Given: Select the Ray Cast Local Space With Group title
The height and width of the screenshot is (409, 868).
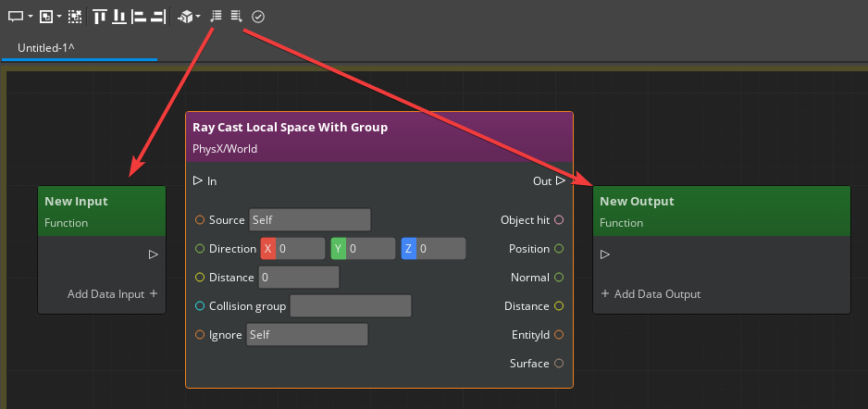Looking at the screenshot, I should point(290,128).
